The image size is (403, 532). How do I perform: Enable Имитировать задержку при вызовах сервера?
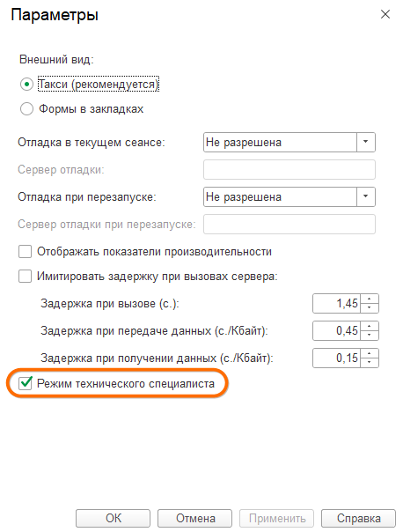point(26,277)
